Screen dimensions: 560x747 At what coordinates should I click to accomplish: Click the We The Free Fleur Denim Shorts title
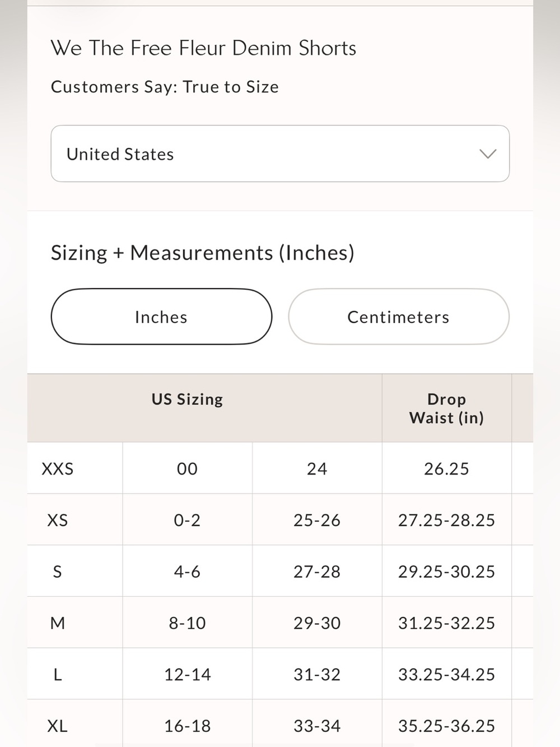coord(203,48)
